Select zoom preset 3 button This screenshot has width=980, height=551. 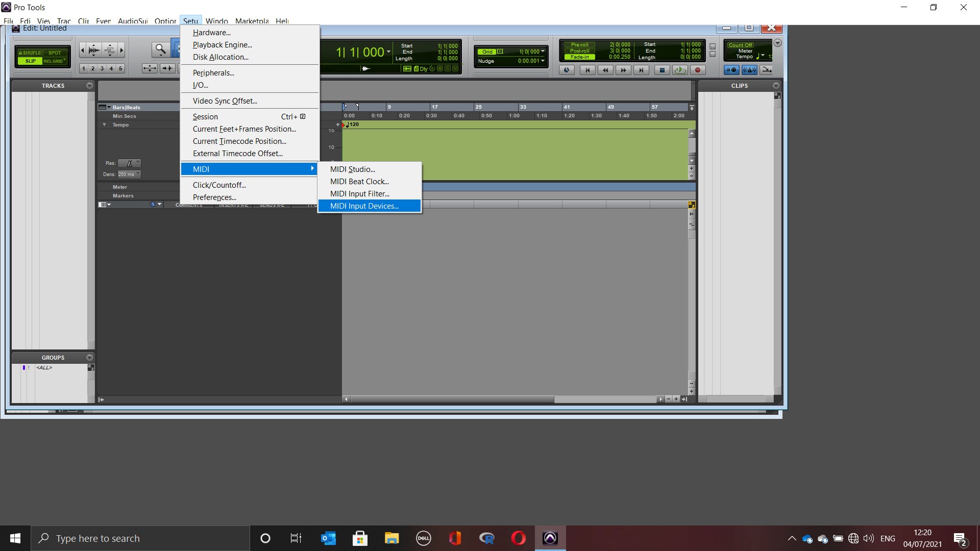pyautogui.click(x=102, y=68)
